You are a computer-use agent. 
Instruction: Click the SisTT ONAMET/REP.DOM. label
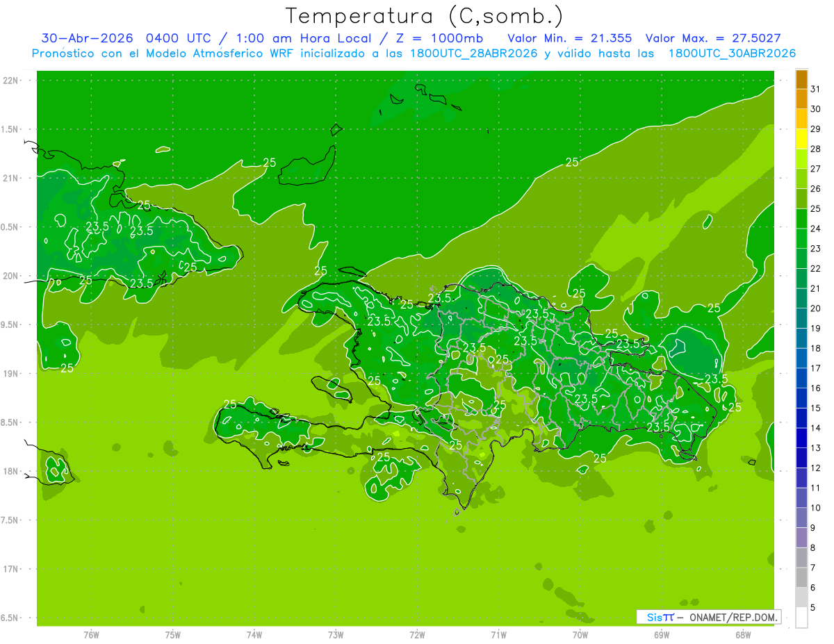point(708,617)
